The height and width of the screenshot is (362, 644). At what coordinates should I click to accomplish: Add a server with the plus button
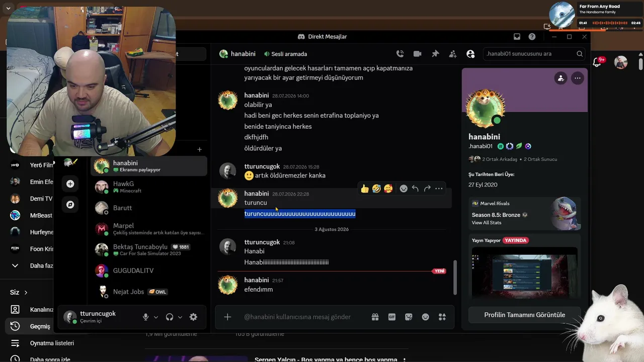pos(70,184)
